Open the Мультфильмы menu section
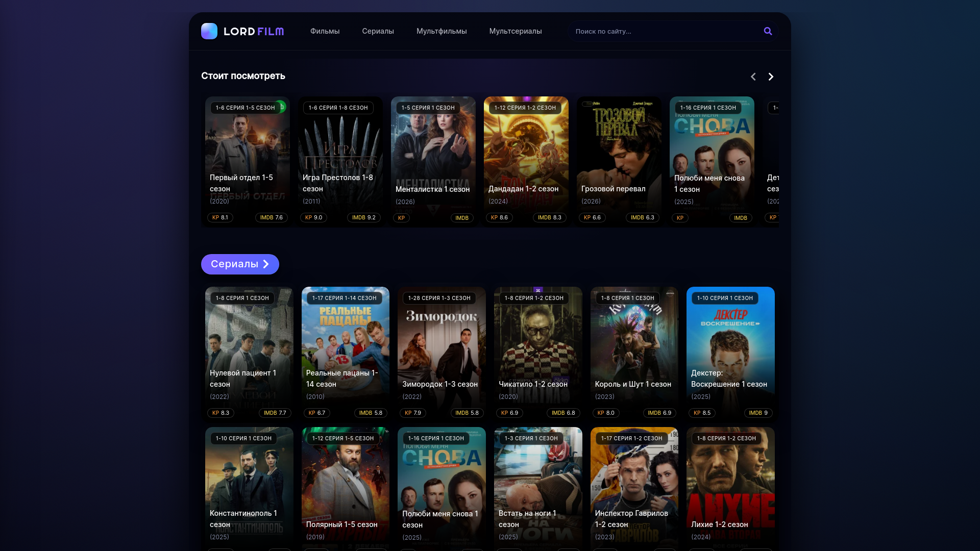Image resolution: width=980 pixels, height=551 pixels. point(442,31)
